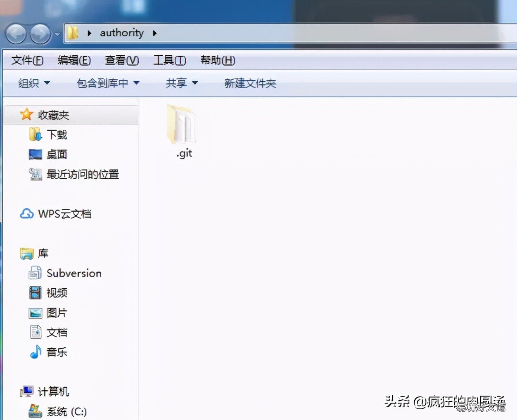Open the 查看(V) menu
Image resolution: width=517 pixels, height=420 pixels.
tap(122, 60)
